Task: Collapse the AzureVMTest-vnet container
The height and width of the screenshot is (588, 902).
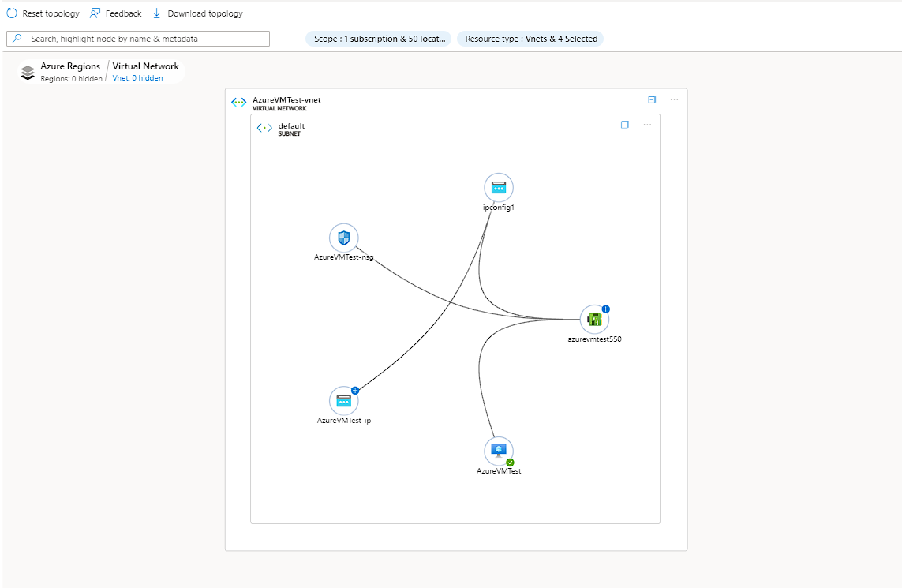Action: [x=651, y=99]
